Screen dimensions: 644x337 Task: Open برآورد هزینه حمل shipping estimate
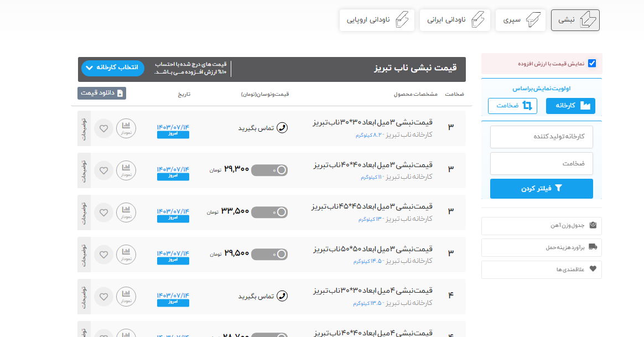pyautogui.click(x=541, y=247)
